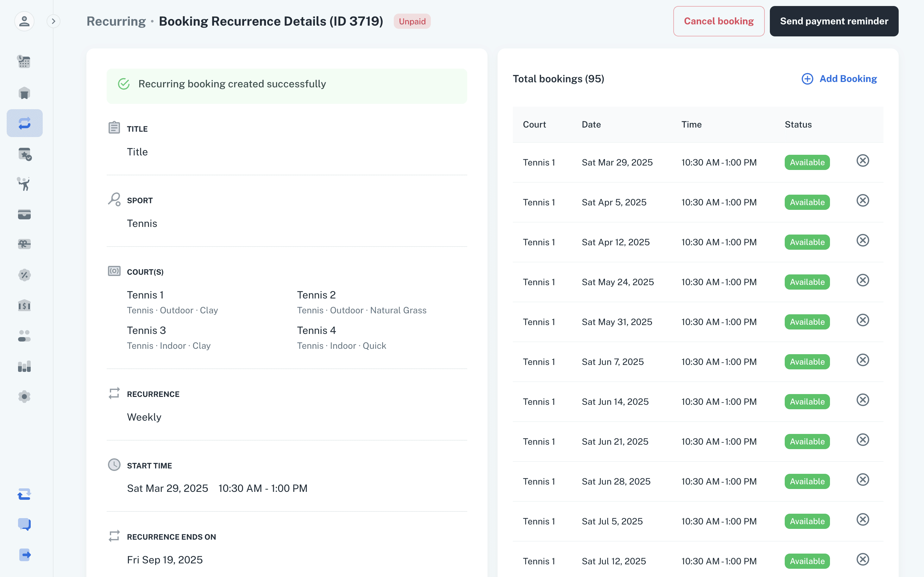This screenshot has height=577, width=924.
Task: Click the Tennis 2 court name
Action: tap(316, 295)
